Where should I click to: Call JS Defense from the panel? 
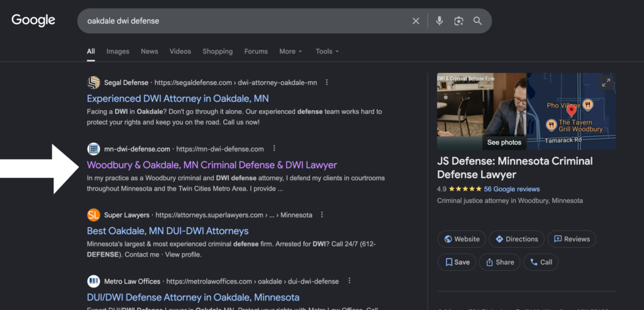point(540,262)
